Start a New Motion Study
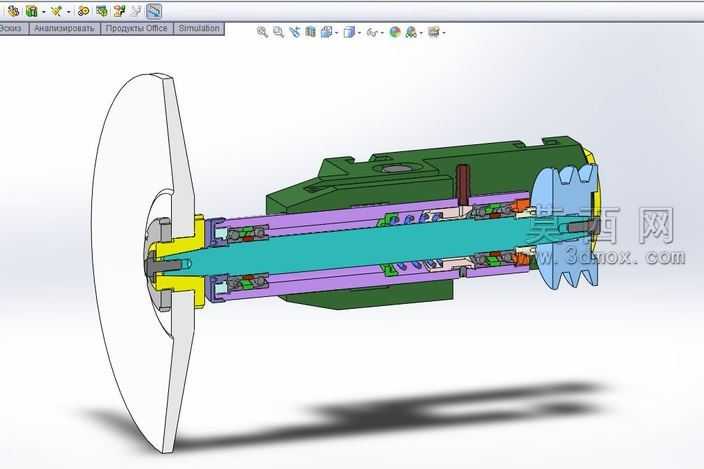The height and width of the screenshot is (469, 704). [83, 11]
